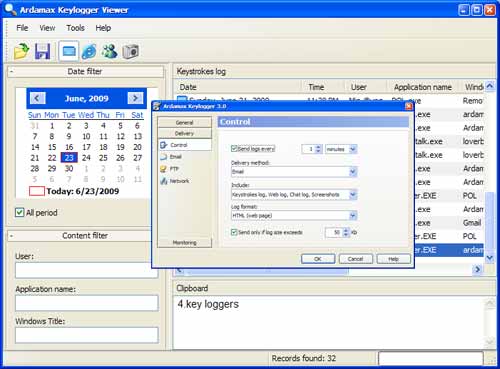Collapse the Content filter panel

pyautogui.click(x=12, y=236)
